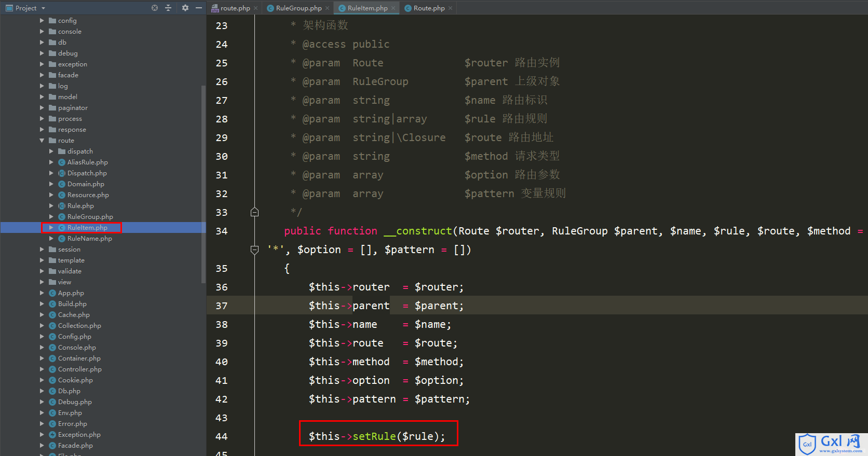Fold the doc comment at line 33
Image resolution: width=868 pixels, height=456 pixels.
point(254,212)
